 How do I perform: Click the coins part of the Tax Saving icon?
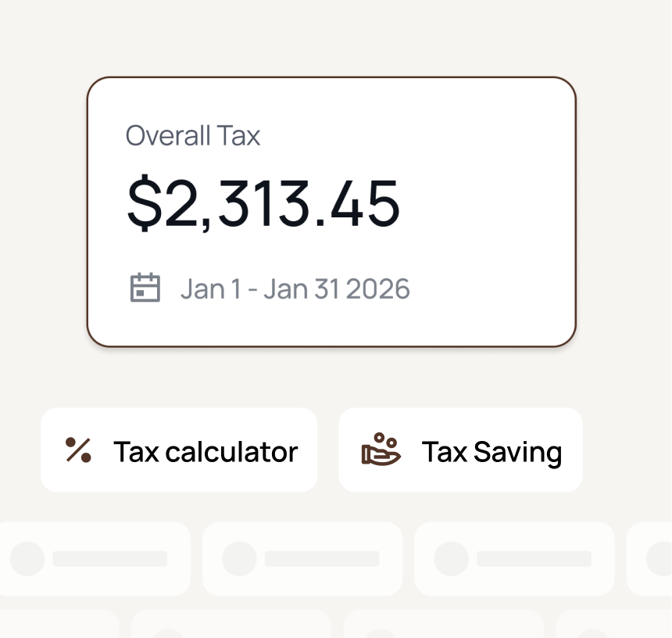click(x=386, y=441)
